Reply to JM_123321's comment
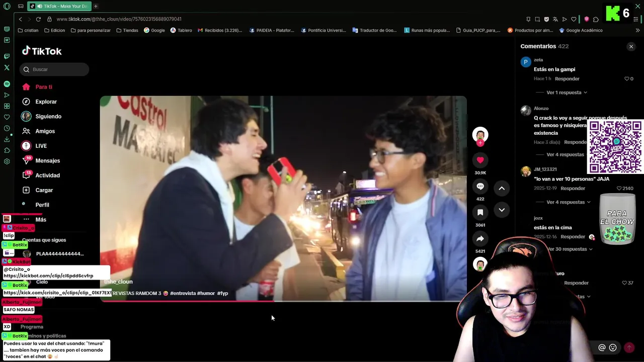644x362 pixels. 573,189
